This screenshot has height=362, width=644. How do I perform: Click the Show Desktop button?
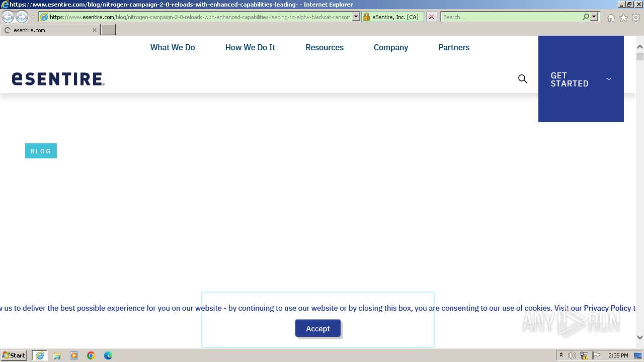coord(639,355)
